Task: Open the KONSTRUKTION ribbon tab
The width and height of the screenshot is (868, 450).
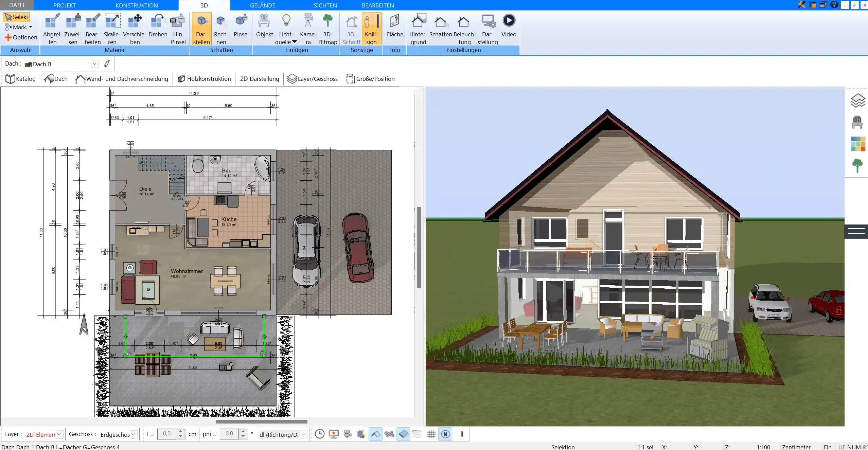Action: [x=137, y=5]
